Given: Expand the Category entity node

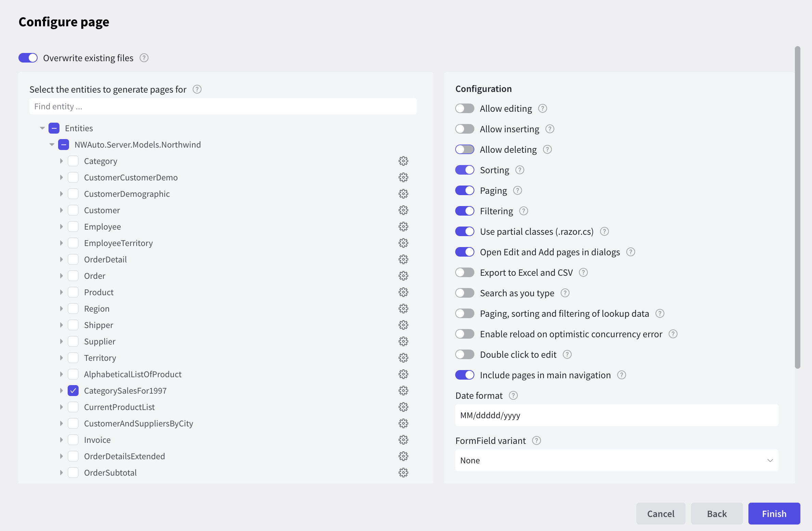Looking at the screenshot, I should [62, 161].
